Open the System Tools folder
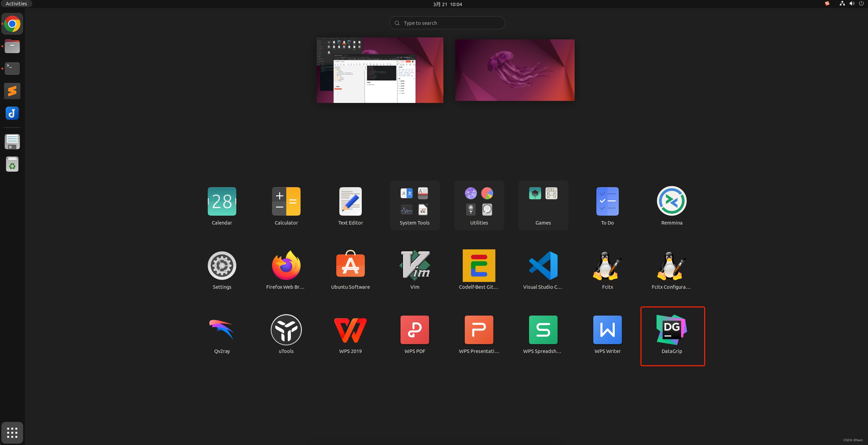Viewport: 868px width, 445px height. pos(414,206)
